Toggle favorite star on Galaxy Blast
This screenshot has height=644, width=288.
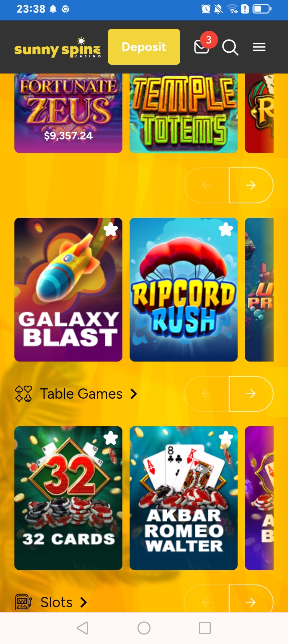110,230
